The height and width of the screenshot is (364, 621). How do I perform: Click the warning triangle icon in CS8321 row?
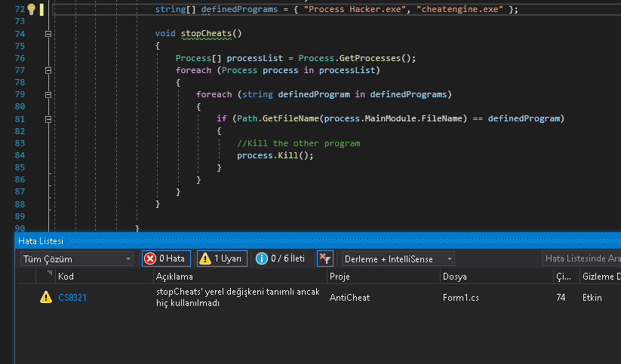point(46,297)
